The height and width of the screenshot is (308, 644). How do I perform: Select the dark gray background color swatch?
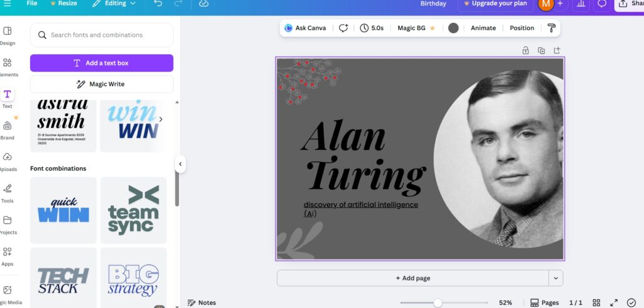pos(453,28)
